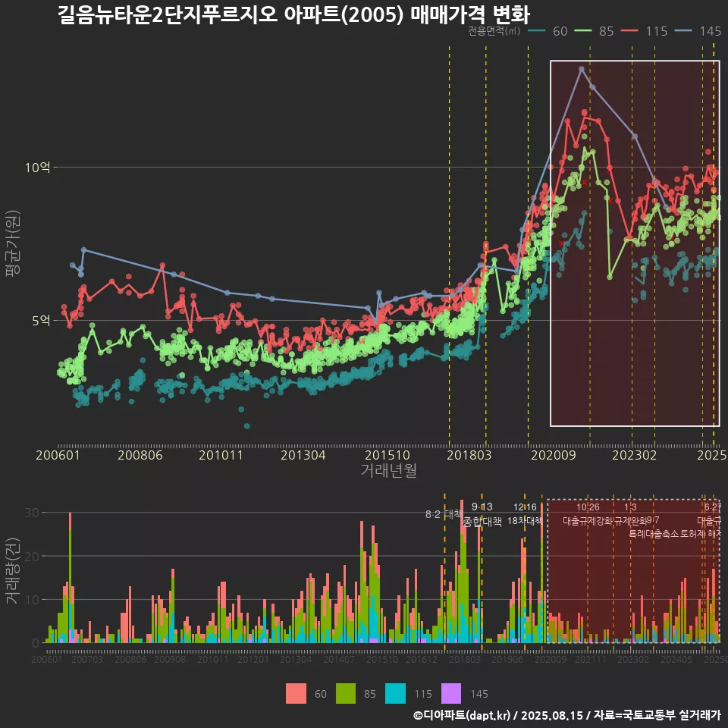Click '202111' on the volume chart axis
This screenshot has height=728, width=728.
point(591,659)
